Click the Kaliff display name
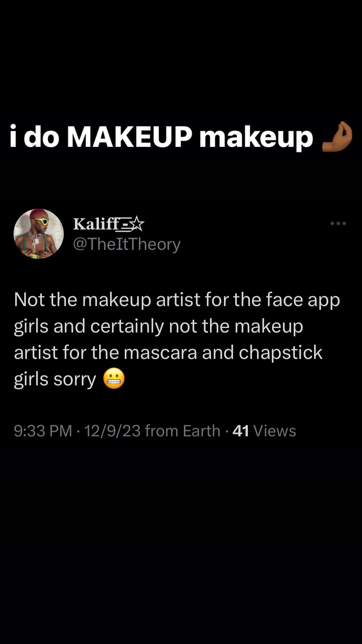 [x=96, y=224]
